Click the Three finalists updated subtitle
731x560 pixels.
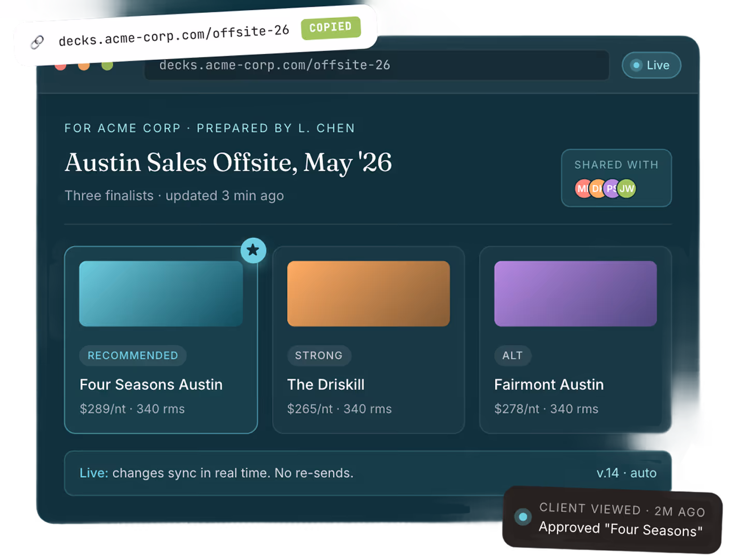tap(174, 196)
